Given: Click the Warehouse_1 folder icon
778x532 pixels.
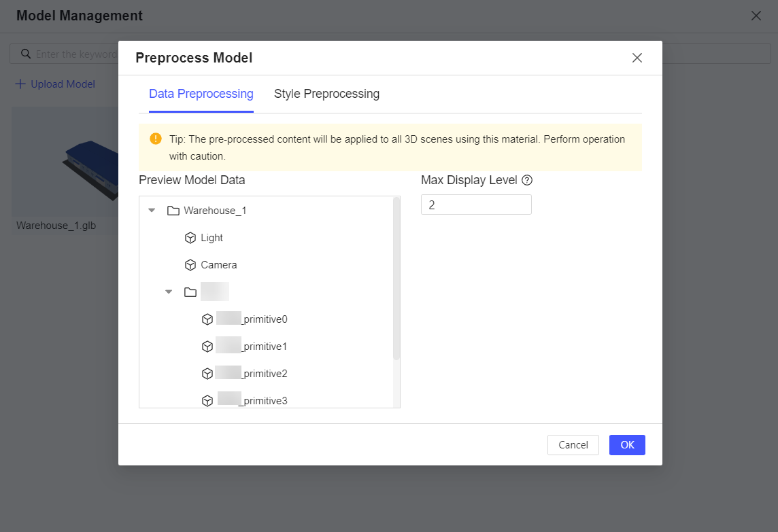Looking at the screenshot, I should tap(173, 211).
